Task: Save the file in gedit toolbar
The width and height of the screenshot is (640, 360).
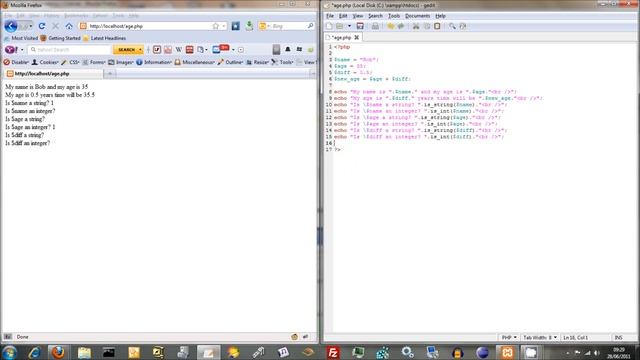Action: pos(360,26)
